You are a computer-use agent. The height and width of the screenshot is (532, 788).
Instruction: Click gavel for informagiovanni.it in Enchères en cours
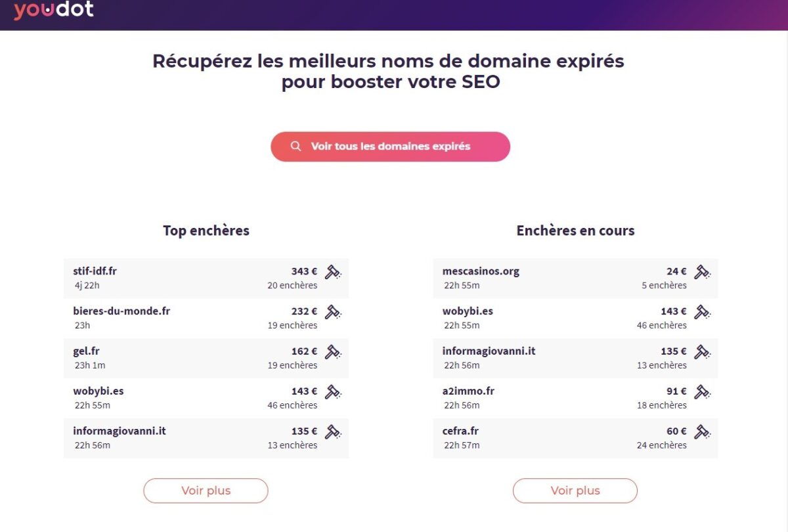pyautogui.click(x=703, y=352)
